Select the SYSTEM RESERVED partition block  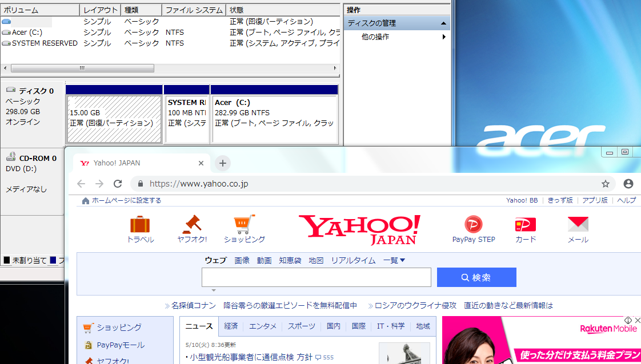pos(187,119)
